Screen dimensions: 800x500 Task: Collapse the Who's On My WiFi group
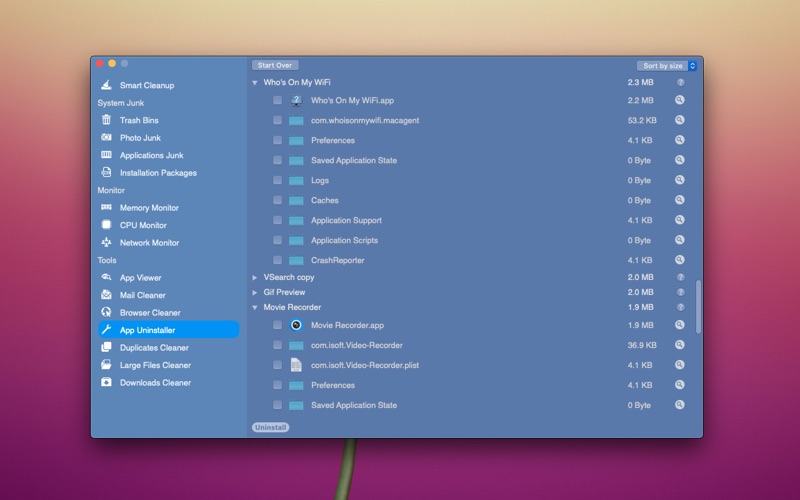tap(255, 83)
